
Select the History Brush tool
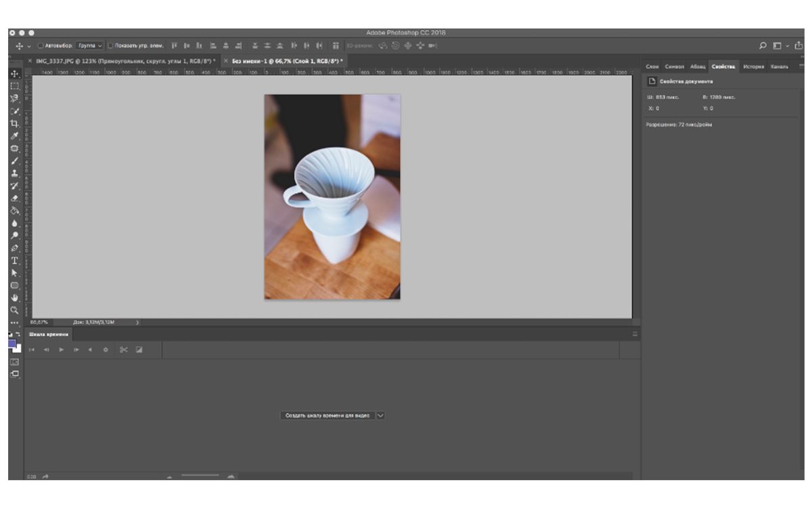click(14, 186)
